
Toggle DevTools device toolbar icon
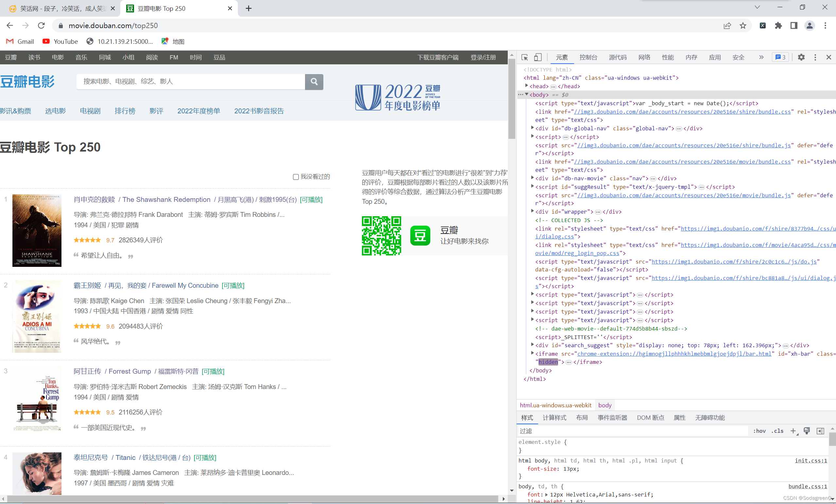click(x=538, y=57)
